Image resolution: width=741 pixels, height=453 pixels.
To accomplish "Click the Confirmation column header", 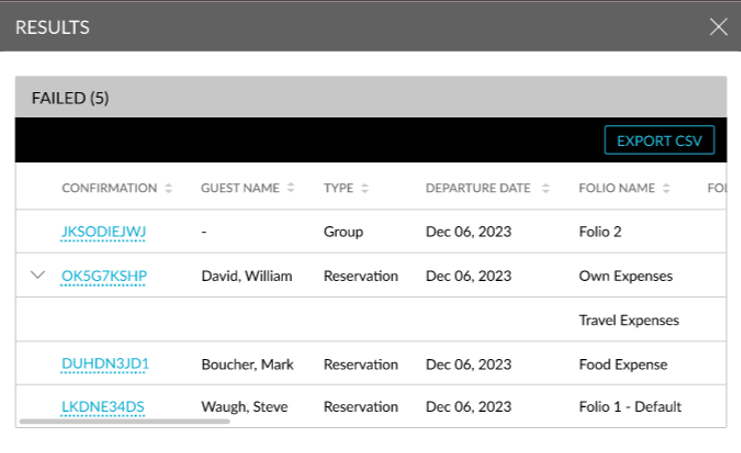I will click(x=109, y=188).
